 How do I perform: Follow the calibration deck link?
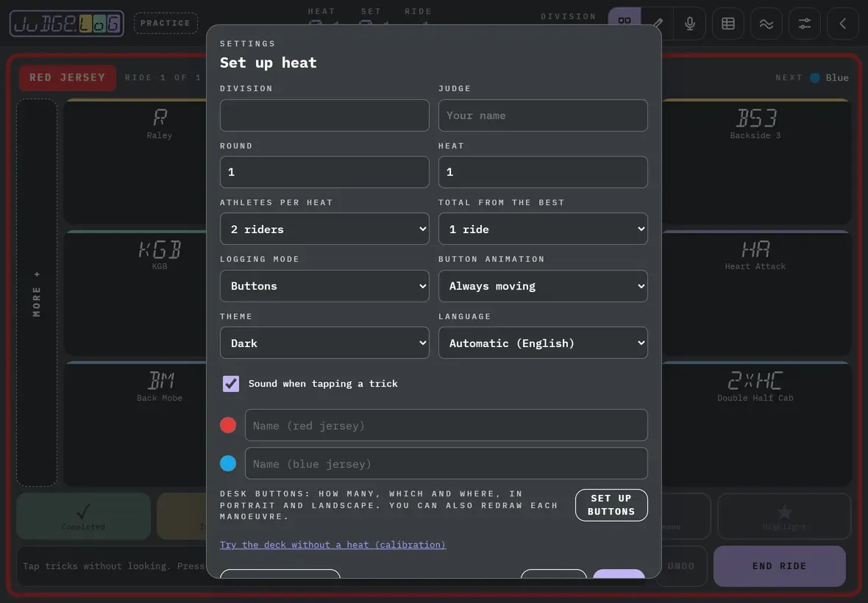point(332,544)
